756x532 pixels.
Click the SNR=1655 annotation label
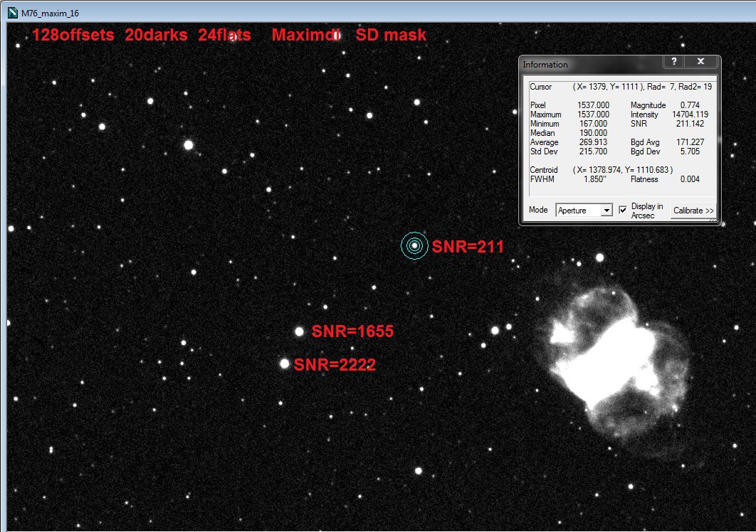[354, 331]
